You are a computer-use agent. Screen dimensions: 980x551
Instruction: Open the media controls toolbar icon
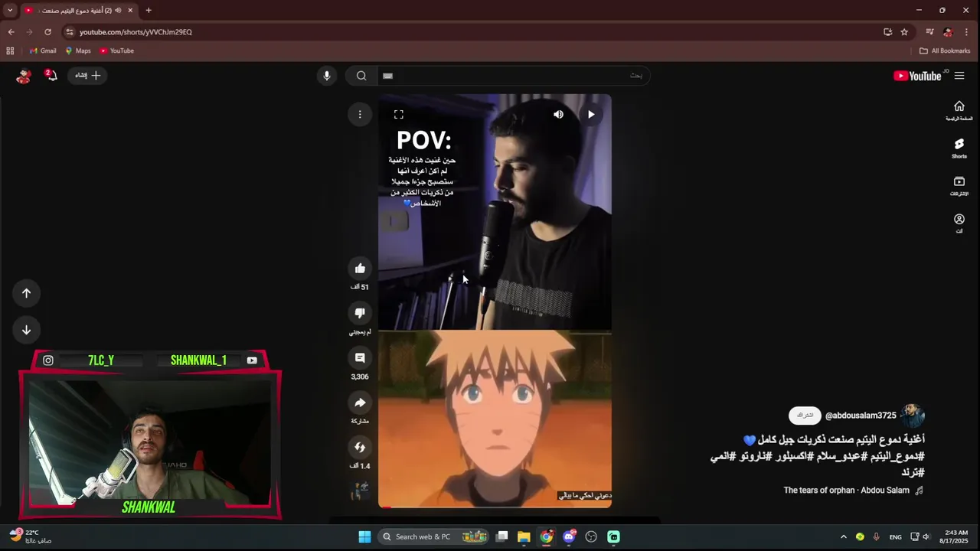[x=929, y=32]
